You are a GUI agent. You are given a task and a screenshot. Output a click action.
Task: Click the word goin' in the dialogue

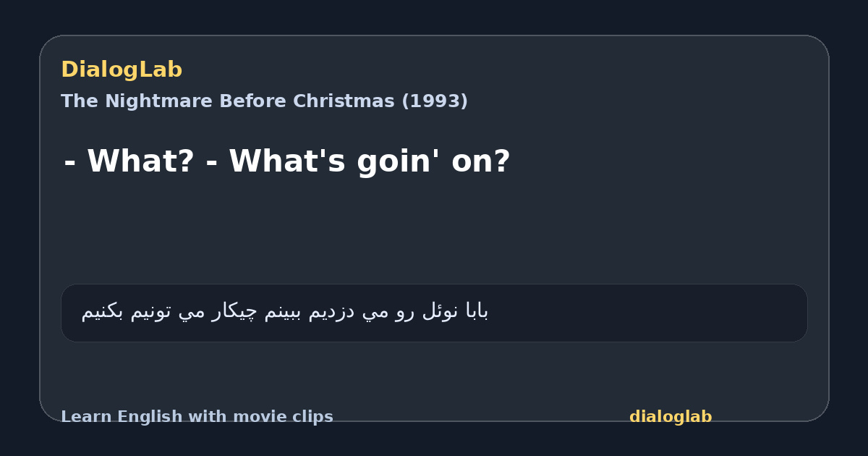point(399,163)
